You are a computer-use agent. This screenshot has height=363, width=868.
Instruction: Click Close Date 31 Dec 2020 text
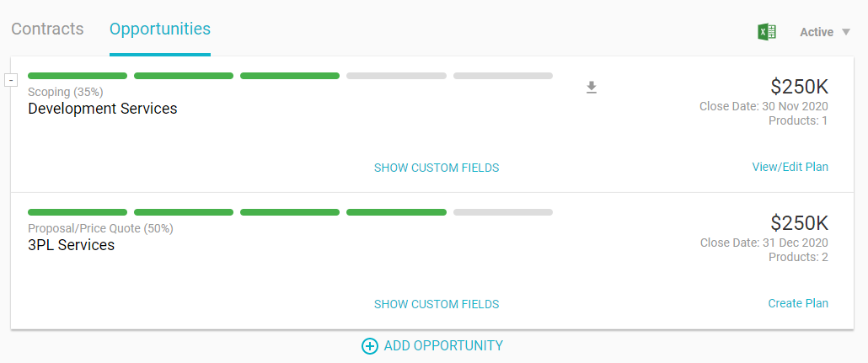coord(764,243)
